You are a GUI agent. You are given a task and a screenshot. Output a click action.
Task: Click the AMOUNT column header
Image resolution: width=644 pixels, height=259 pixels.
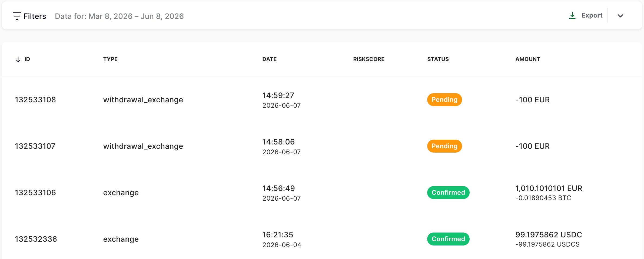point(528,59)
